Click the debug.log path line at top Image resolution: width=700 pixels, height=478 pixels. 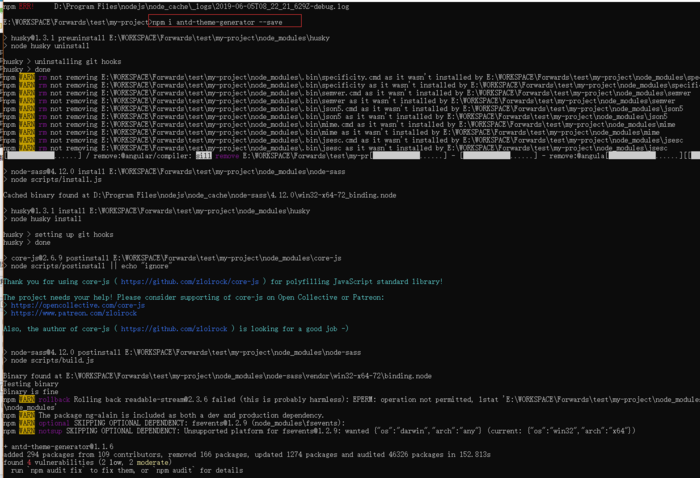[177, 7]
